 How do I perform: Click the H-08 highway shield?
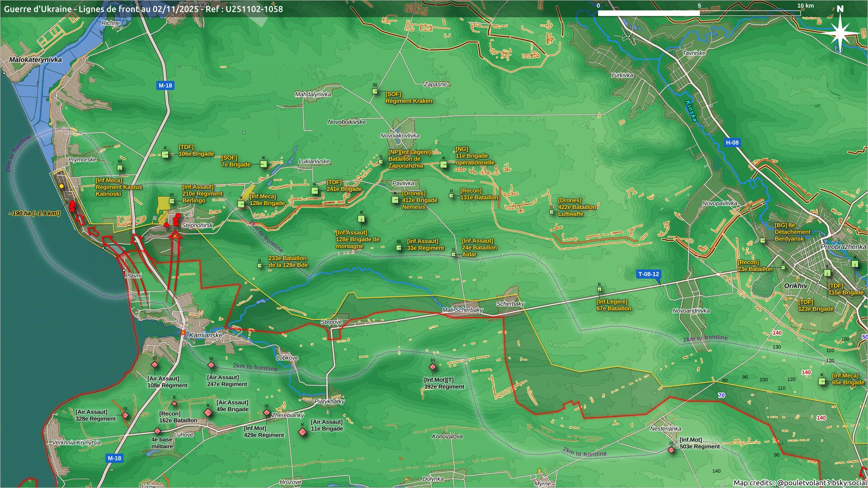click(x=732, y=142)
